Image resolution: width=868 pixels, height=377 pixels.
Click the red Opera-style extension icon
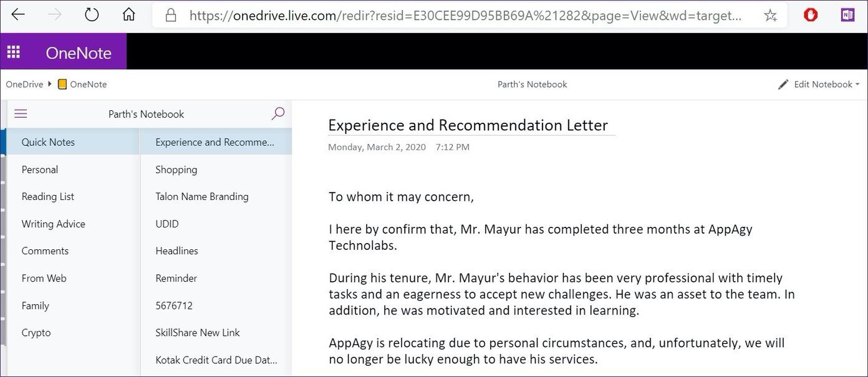[x=811, y=15]
